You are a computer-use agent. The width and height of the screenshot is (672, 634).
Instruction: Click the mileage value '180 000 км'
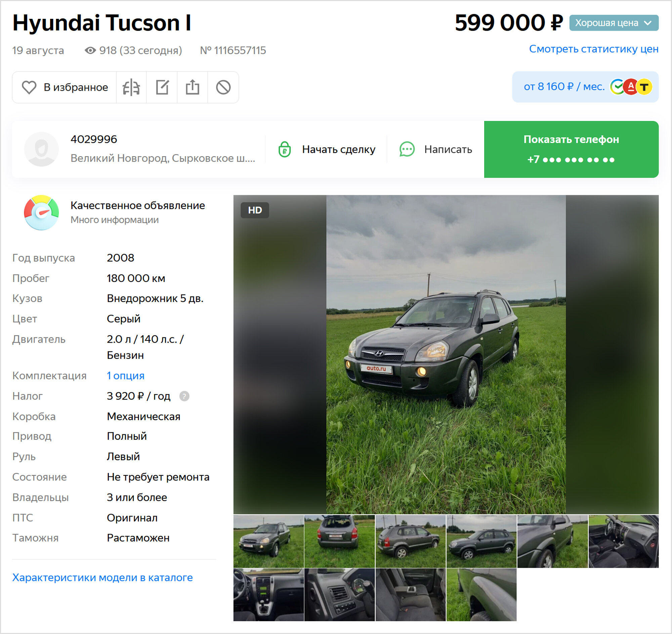click(136, 279)
